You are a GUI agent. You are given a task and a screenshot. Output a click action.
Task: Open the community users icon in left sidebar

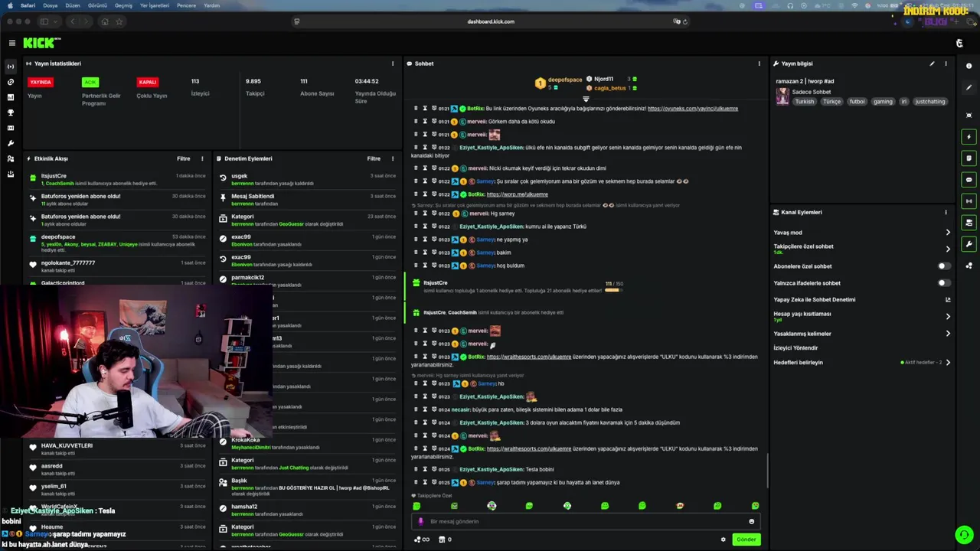click(11, 158)
